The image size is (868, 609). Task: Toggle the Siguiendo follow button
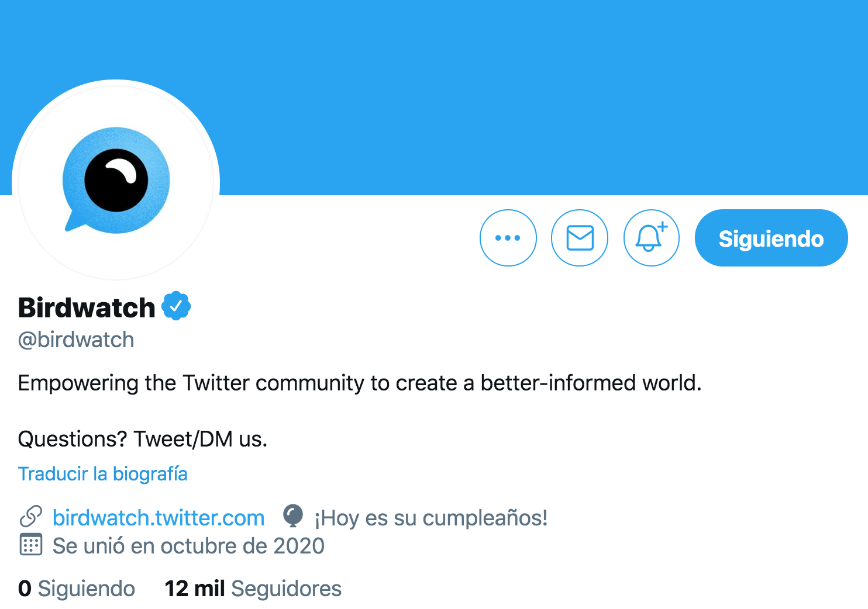click(771, 238)
